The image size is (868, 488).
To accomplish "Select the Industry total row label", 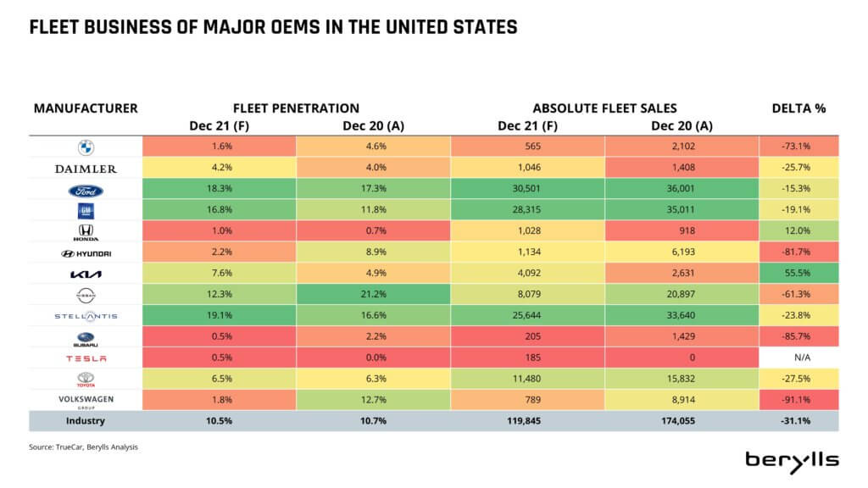I will pos(86,420).
